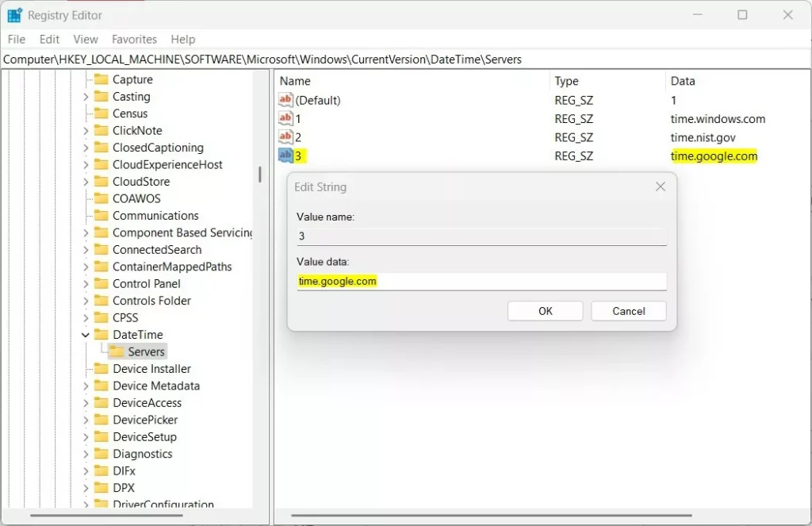Viewport: 812px width, 526px height.
Task: Click the tree pane vertical scrollbar thumb
Action: [x=260, y=174]
